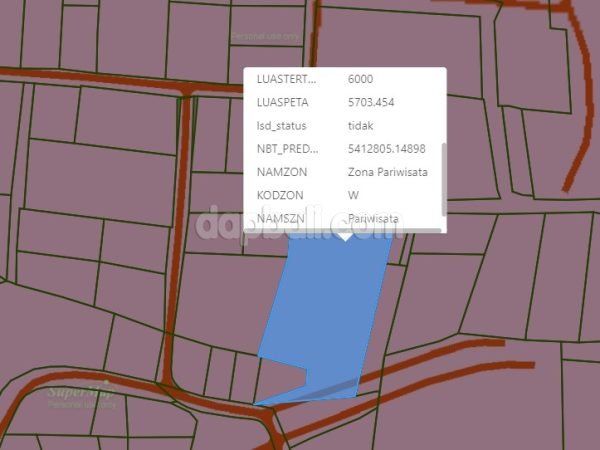Click the value 6000 in popup

361,78
